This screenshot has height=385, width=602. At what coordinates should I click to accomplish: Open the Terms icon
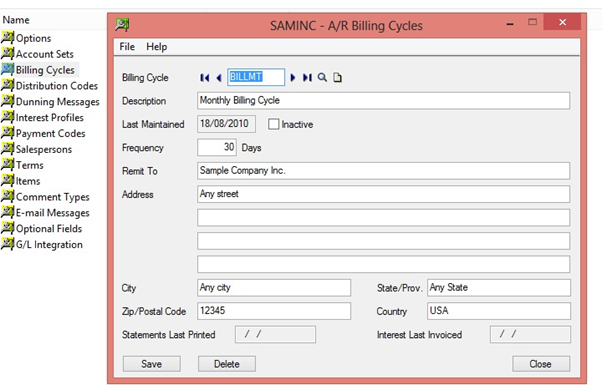coord(7,165)
